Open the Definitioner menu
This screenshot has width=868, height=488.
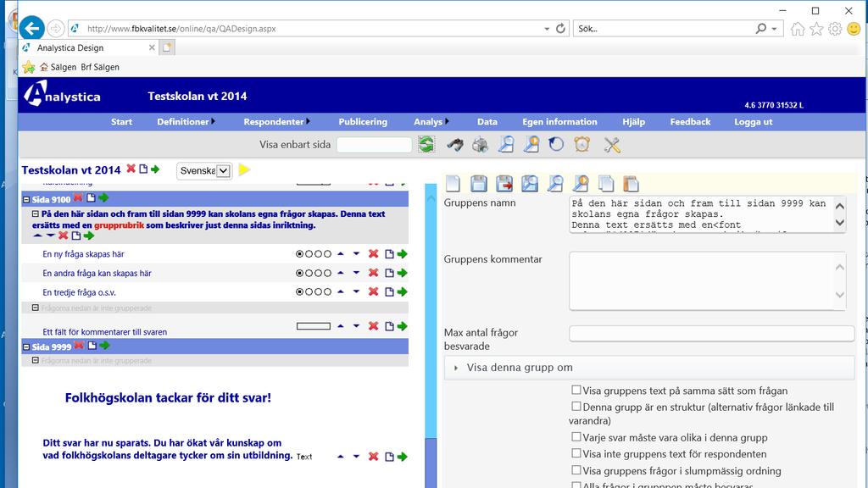point(186,122)
